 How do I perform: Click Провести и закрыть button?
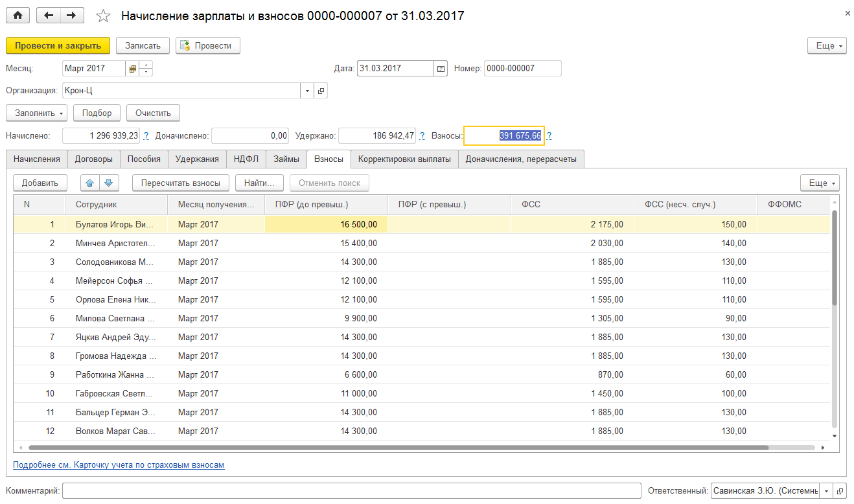click(x=58, y=45)
